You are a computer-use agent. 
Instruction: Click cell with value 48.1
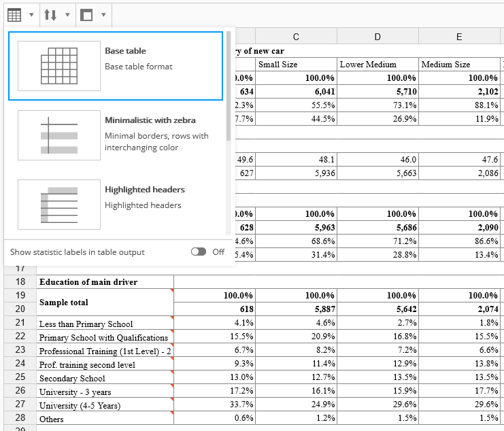296,160
